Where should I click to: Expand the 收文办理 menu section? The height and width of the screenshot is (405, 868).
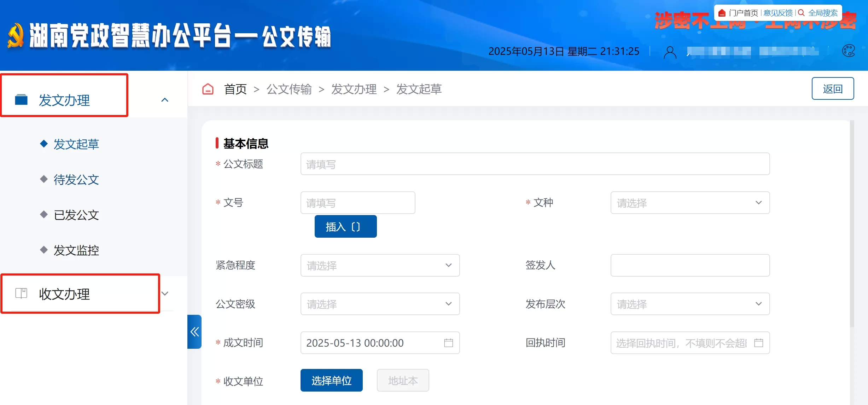(x=165, y=294)
